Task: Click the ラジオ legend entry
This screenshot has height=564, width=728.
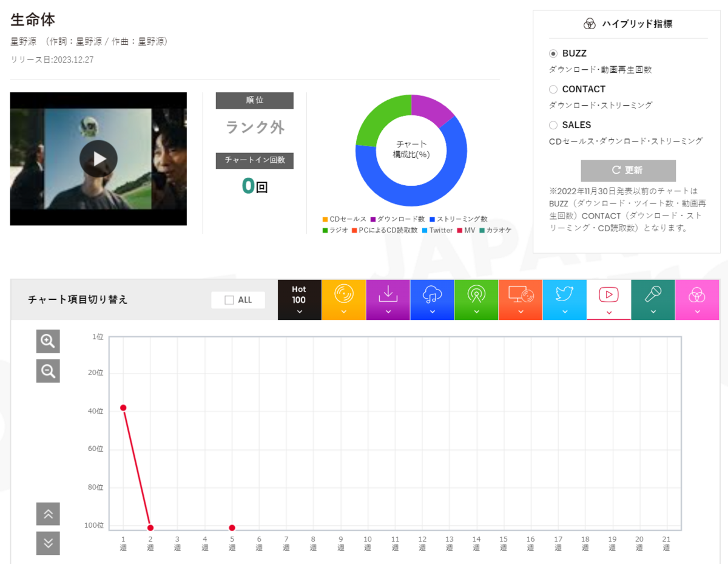Action: tap(335, 230)
